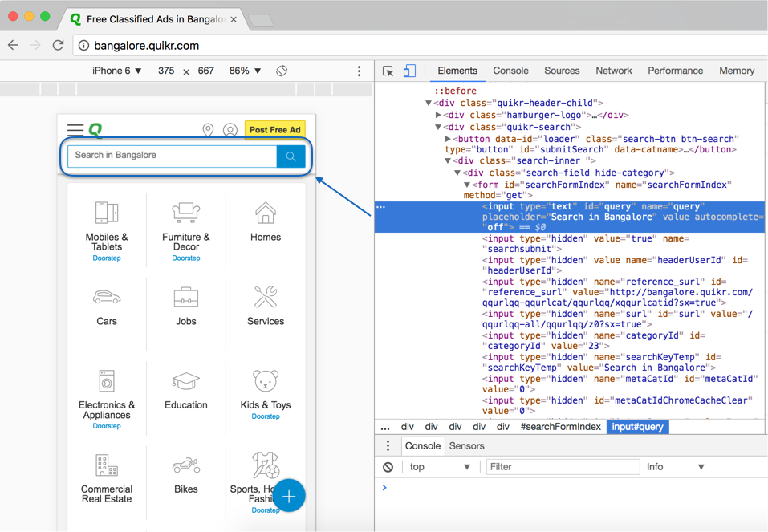Select the Console drawer tab
The height and width of the screenshot is (532, 768).
(423, 446)
